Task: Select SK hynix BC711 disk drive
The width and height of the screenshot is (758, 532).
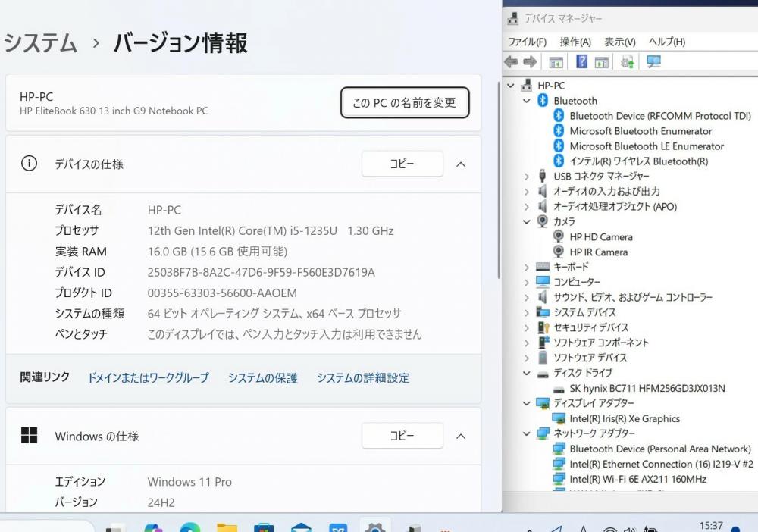Action: click(x=647, y=388)
